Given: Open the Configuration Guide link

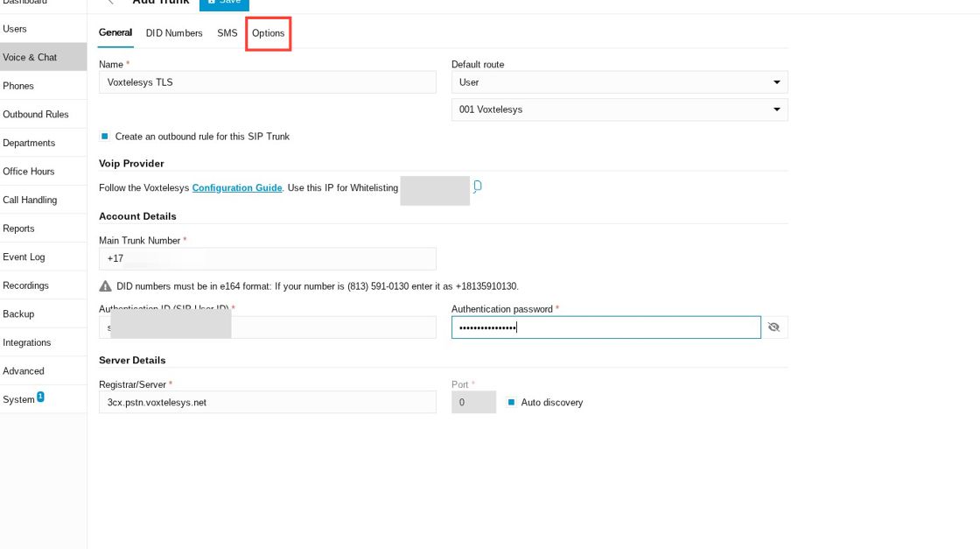Looking at the screenshot, I should point(237,187).
